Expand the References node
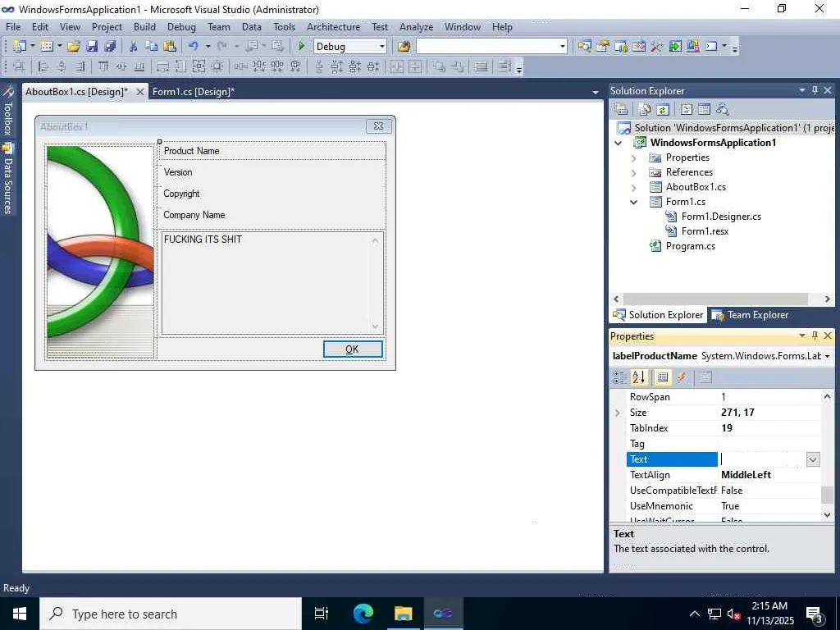Viewport: 840px width, 630px height. [x=634, y=172]
